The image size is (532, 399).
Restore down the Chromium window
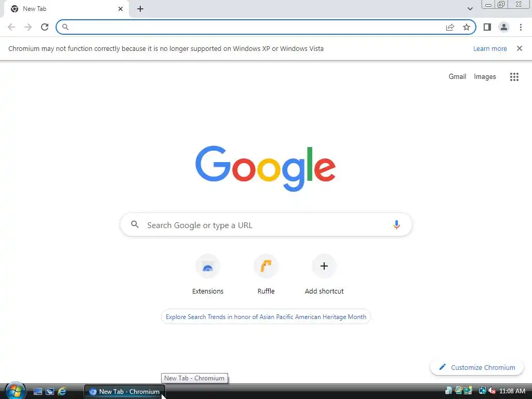(x=501, y=5)
